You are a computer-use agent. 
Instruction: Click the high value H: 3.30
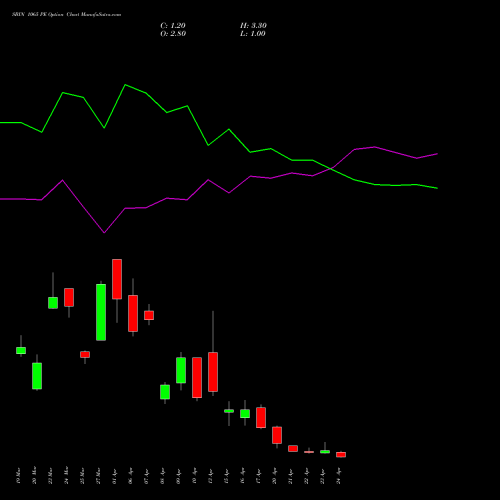253,26
